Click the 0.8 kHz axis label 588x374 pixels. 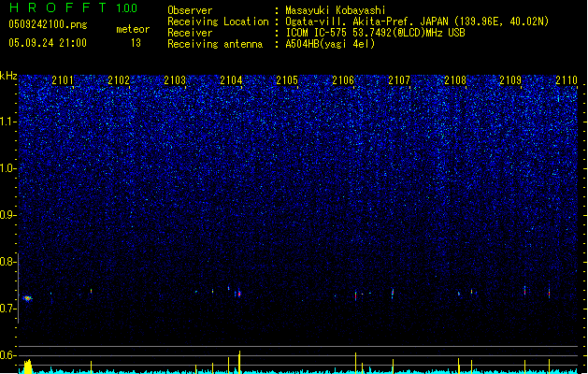click(x=7, y=262)
